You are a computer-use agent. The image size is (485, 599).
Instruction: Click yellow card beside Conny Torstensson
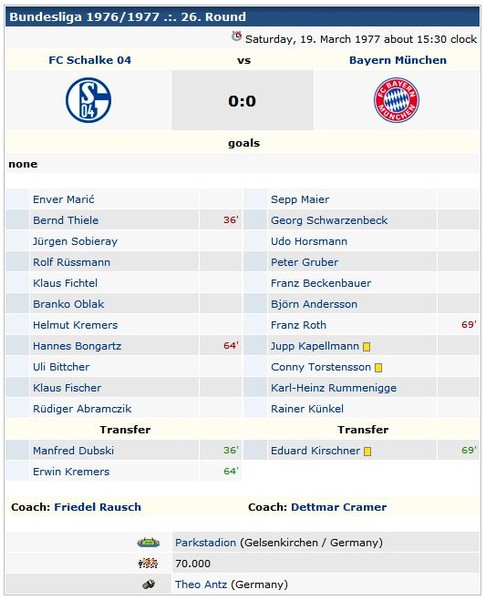[x=378, y=368]
